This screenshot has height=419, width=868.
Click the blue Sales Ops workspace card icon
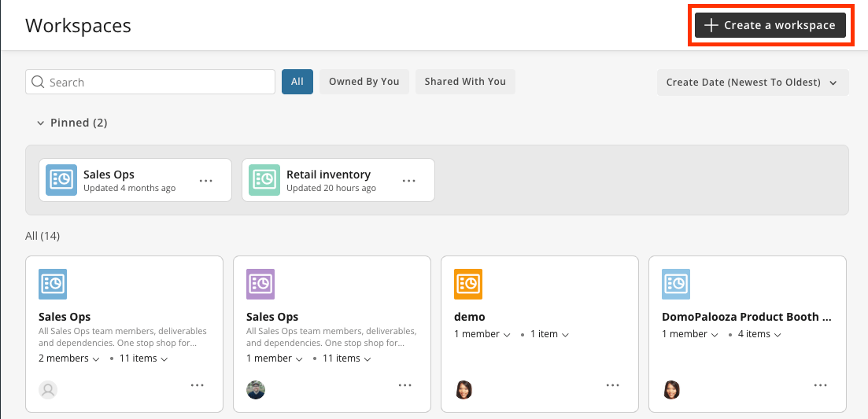pos(53,284)
